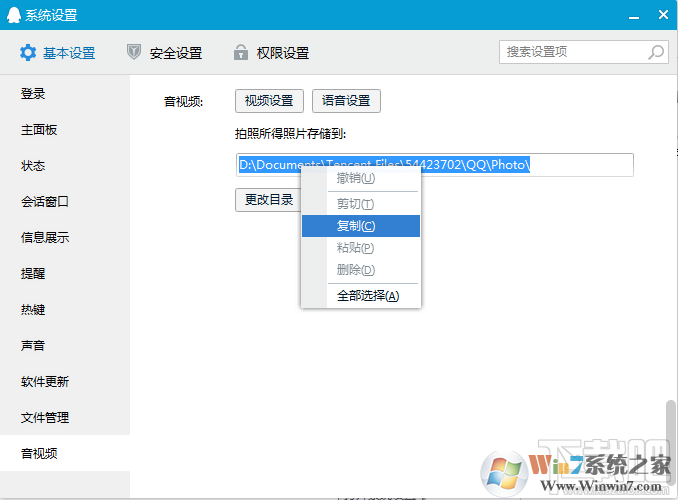The height and width of the screenshot is (500, 678).
Task: Select 文件管理 in the left sidebar
Action: pos(45,418)
